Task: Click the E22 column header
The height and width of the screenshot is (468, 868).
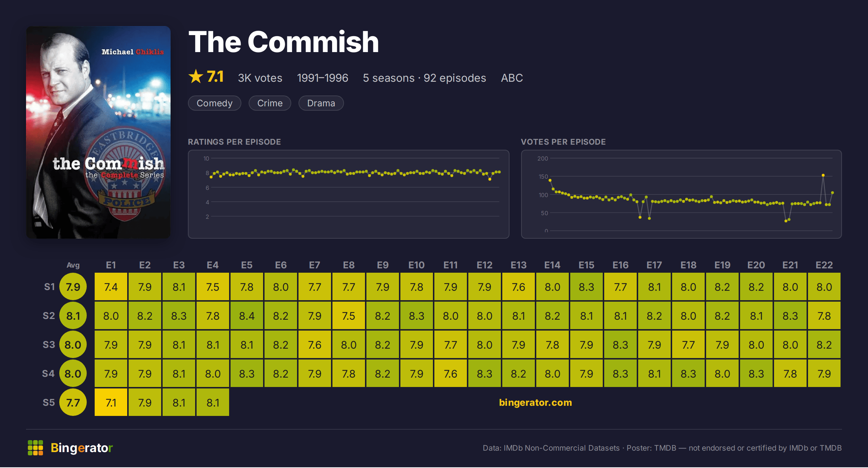Action: coord(824,265)
